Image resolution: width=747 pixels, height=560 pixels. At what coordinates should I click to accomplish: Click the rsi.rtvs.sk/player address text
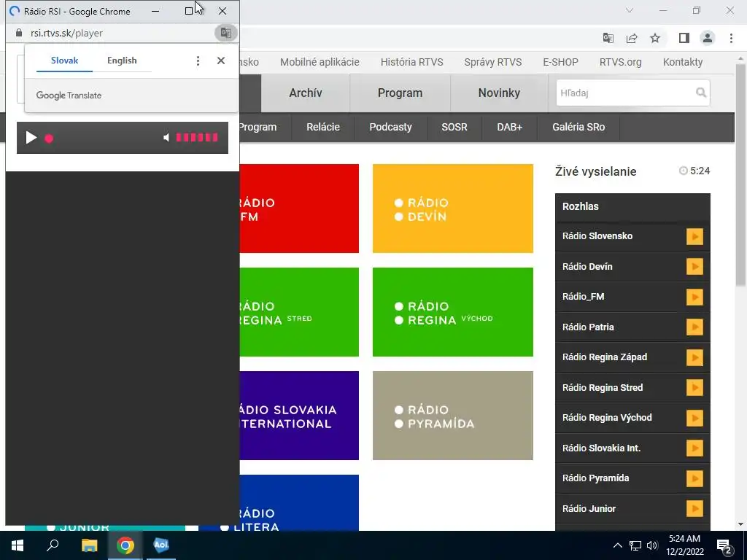pos(66,33)
